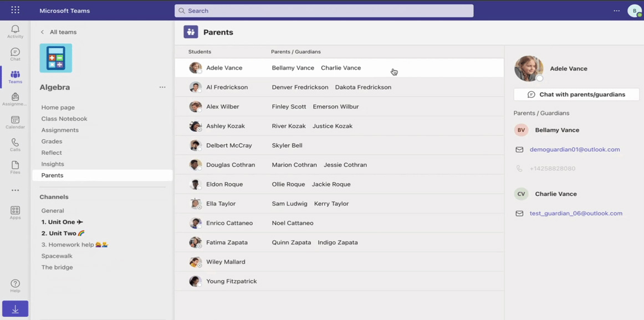This screenshot has height=320, width=644.
Task: Click the CV initials avatar
Action: pos(521,194)
